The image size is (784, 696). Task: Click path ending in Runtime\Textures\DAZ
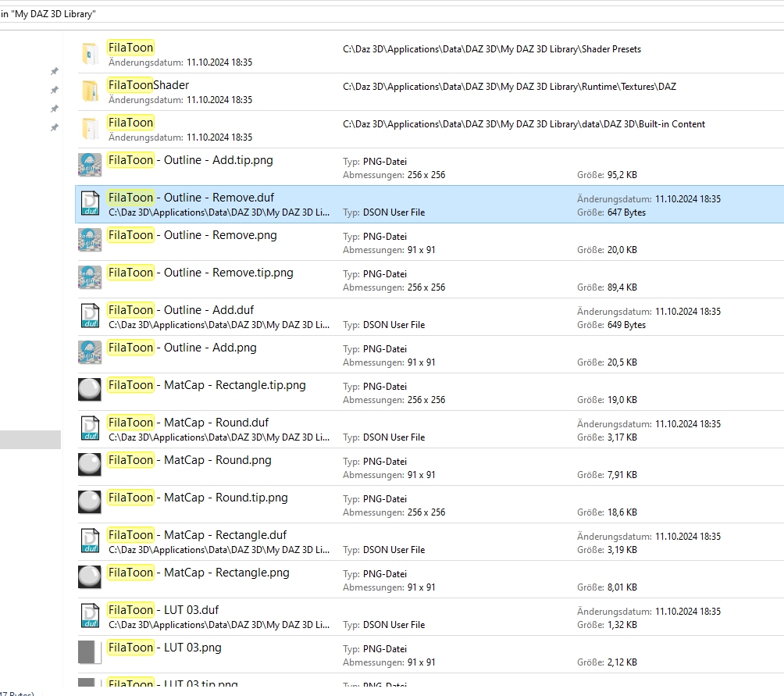(509, 87)
